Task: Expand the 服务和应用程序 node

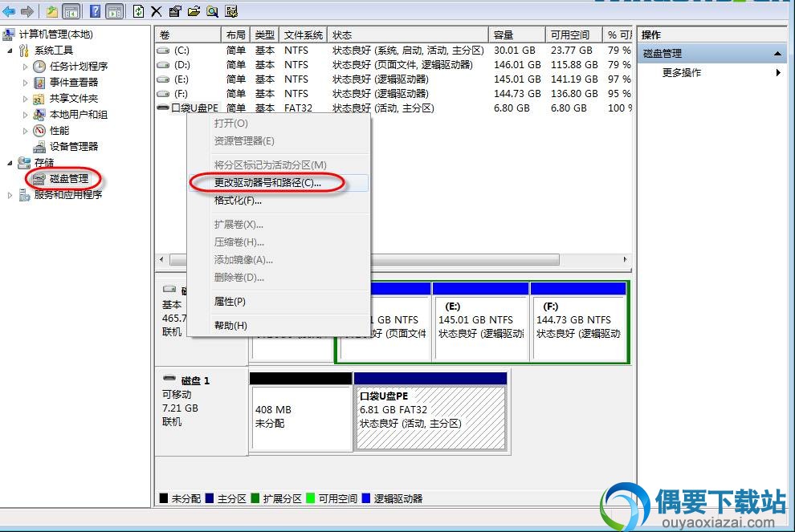Action: pos(10,195)
